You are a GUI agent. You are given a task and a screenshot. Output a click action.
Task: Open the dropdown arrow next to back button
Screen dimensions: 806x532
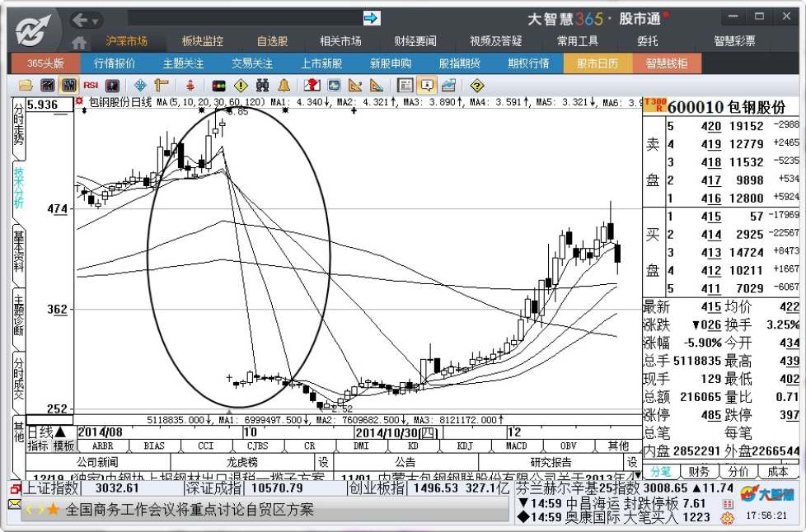pos(96,21)
